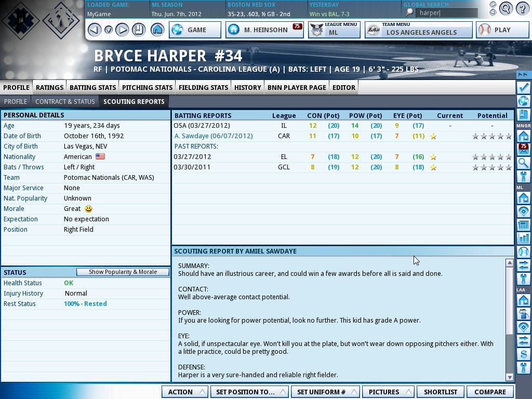The width and height of the screenshot is (532, 399).
Task: Click the checkmark icon in right sidebar
Action: [524, 87]
